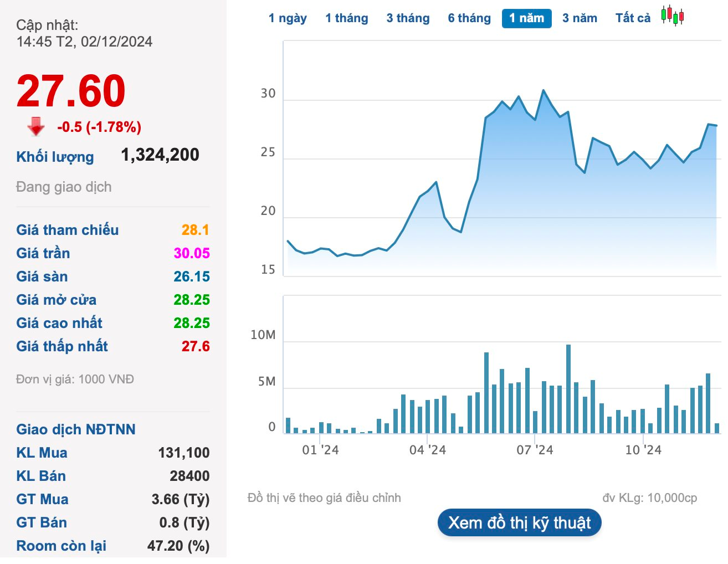Click the Giá mở cửa label

(x=57, y=300)
